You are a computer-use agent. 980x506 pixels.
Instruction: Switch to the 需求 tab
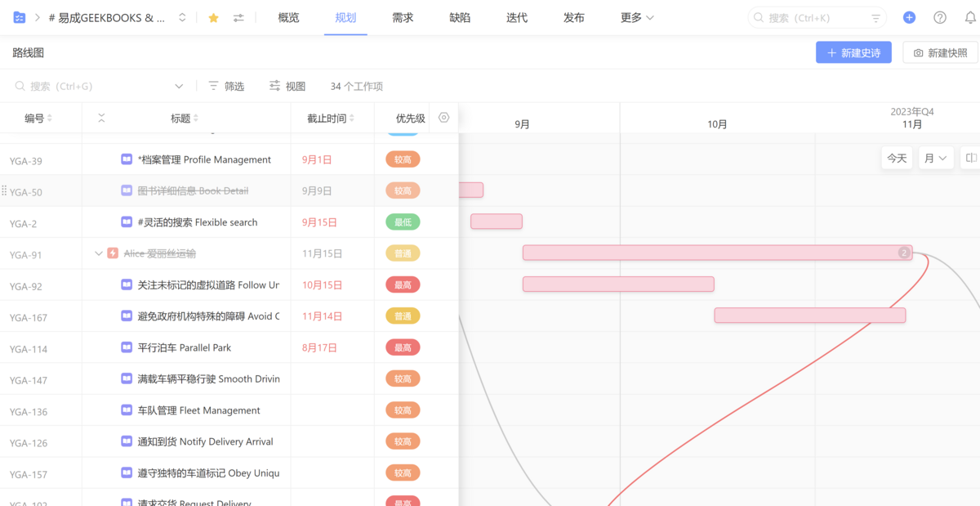[402, 16]
